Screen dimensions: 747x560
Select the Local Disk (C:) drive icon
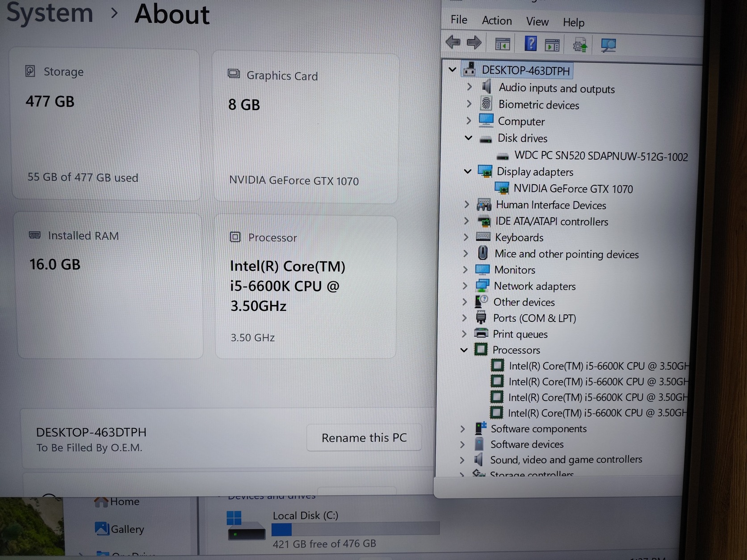tap(246, 527)
